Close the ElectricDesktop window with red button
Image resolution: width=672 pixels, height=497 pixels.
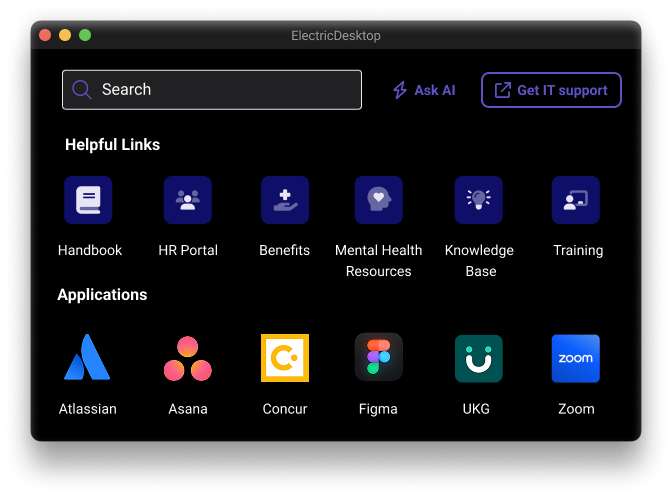point(45,35)
